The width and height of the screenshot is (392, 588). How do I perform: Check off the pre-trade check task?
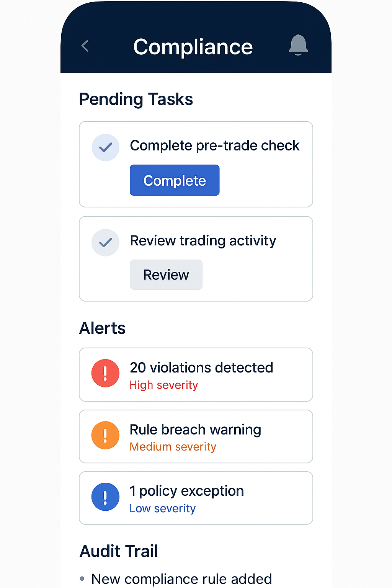tap(105, 147)
